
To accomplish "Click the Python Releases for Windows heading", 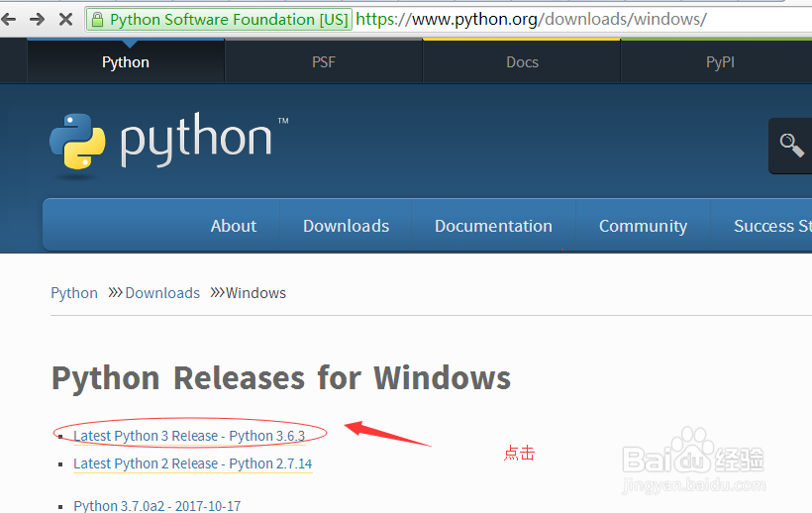I will click(x=281, y=378).
